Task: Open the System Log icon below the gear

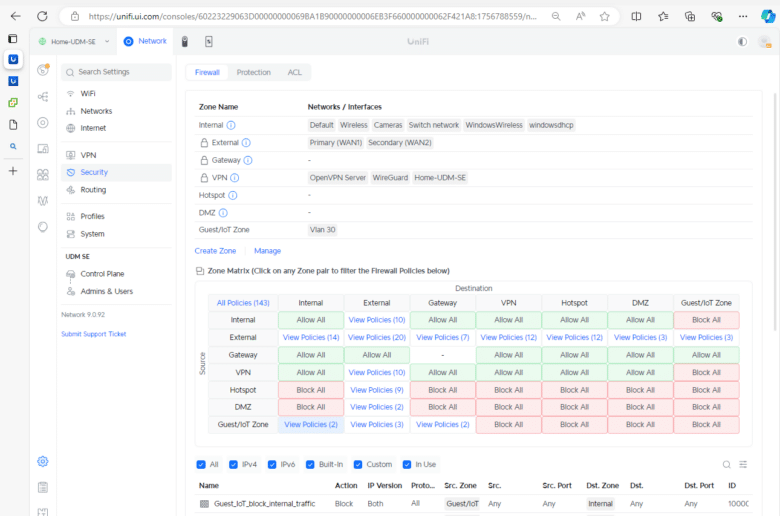Action: click(43, 488)
